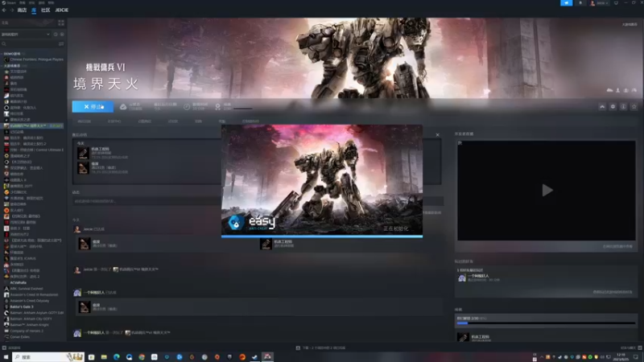Click the play time clock icon
The height and width of the screenshot is (362, 644).
click(187, 107)
